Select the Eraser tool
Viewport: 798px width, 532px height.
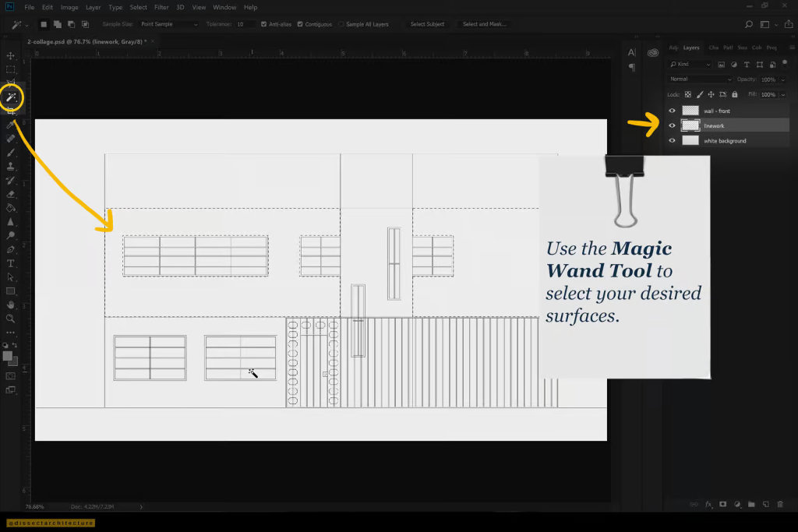pos(10,194)
